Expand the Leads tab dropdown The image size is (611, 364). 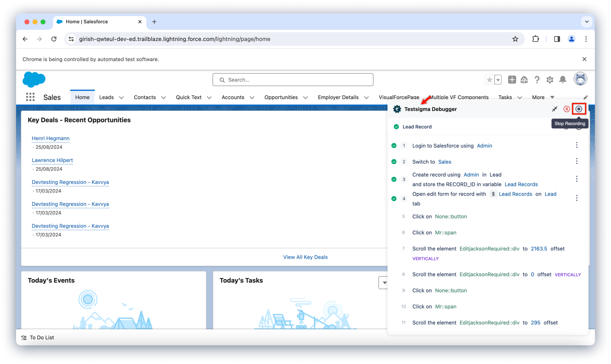point(121,98)
